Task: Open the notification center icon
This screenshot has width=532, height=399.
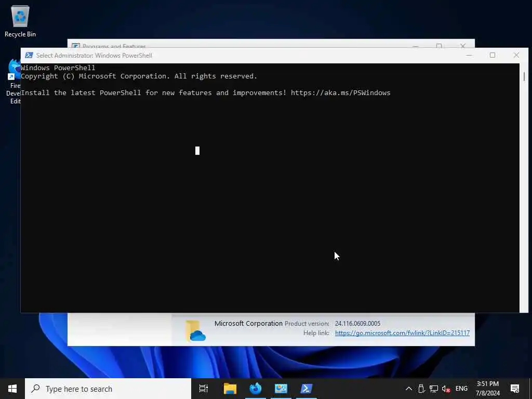Action: [x=515, y=389]
